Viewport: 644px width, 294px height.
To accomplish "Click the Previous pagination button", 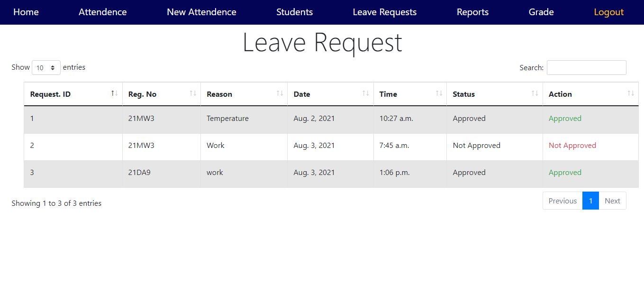I will tap(562, 201).
